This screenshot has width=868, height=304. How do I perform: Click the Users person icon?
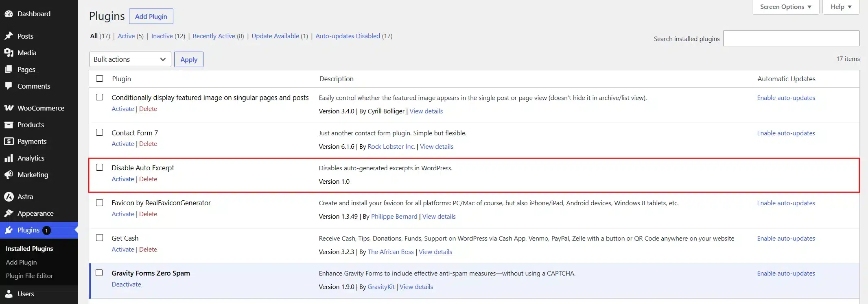click(9, 294)
